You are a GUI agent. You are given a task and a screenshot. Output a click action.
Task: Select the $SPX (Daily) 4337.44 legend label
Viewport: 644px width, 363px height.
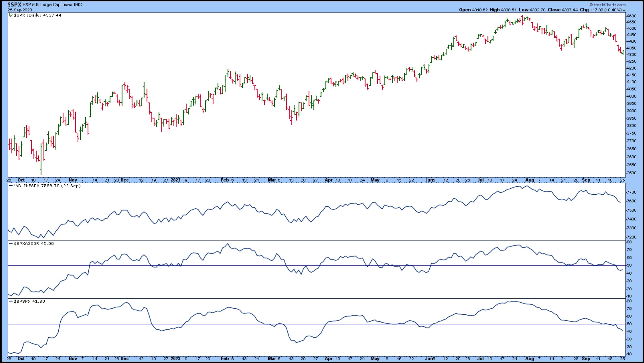click(x=37, y=15)
